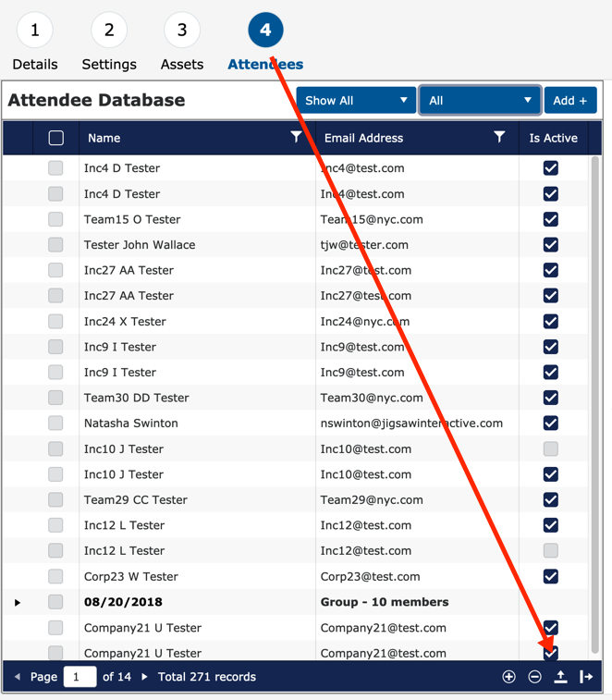Click the page number input field
The height and width of the screenshot is (700, 612).
tap(79, 677)
